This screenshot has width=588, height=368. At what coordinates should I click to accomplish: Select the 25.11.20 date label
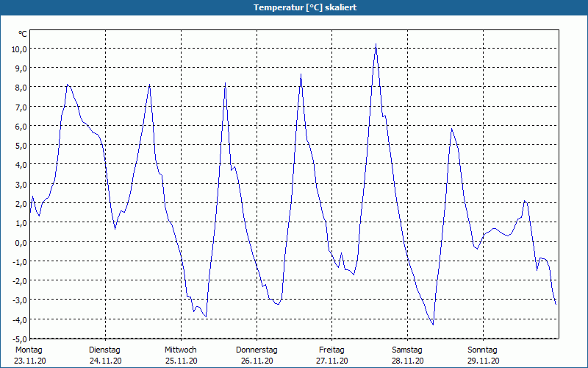[x=181, y=361]
